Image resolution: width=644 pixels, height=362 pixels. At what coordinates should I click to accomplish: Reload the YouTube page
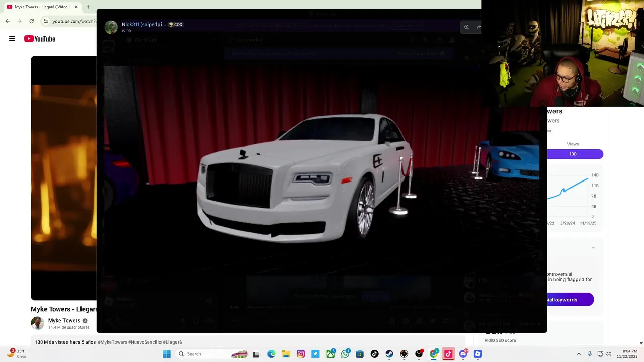coord(31,21)
